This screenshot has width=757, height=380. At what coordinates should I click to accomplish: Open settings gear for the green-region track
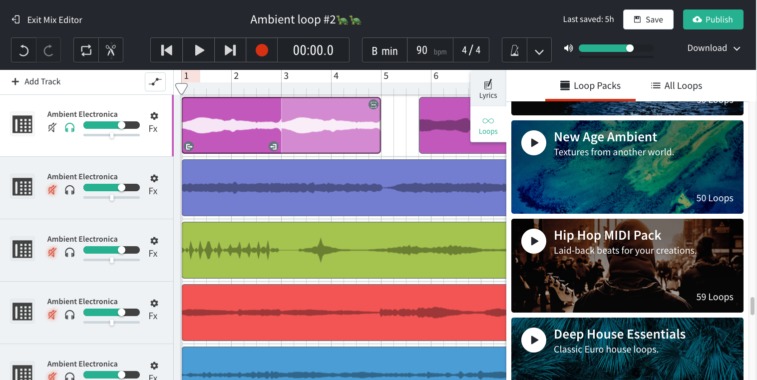click(154, 240)
